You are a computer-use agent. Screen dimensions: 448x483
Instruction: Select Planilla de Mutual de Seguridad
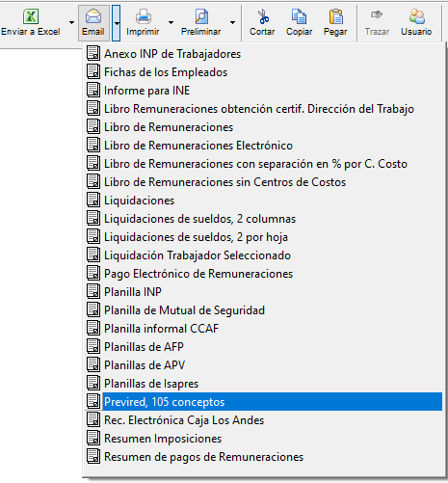tap(263, 310)
